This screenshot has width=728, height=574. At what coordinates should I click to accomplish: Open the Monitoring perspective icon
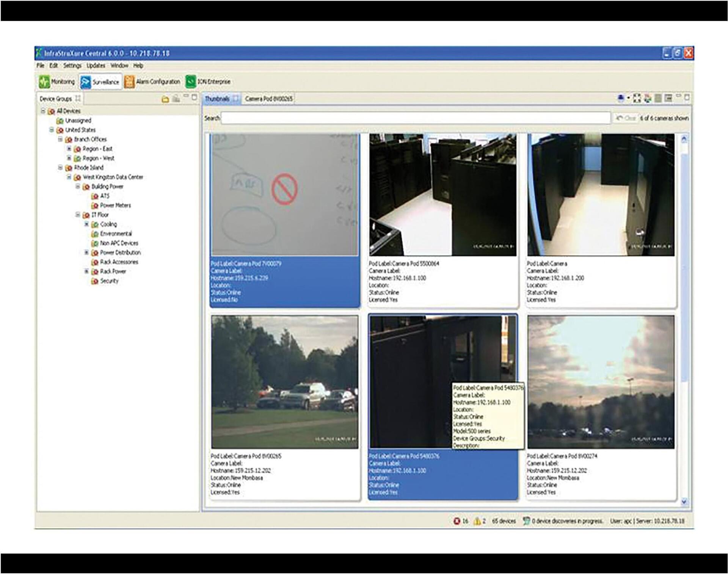(x=44, y=82)
